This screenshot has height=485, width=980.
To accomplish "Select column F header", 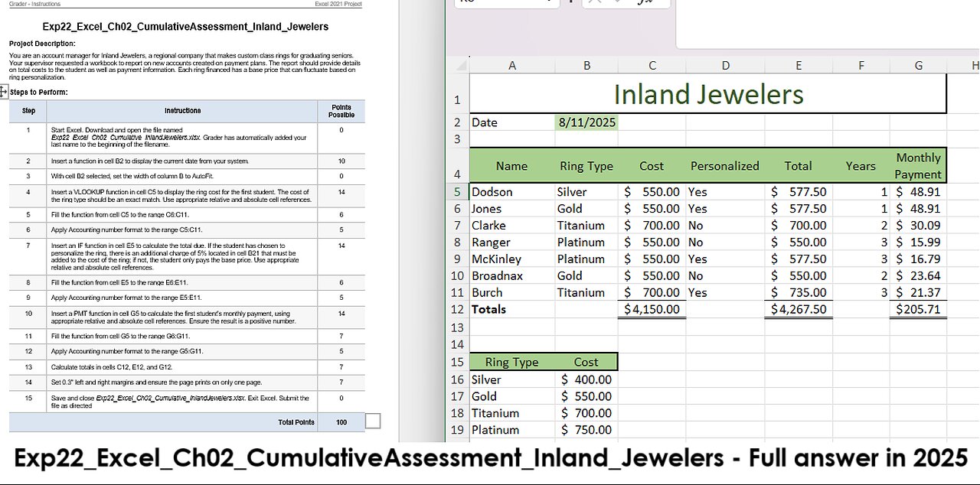I will tap(861, 66).
